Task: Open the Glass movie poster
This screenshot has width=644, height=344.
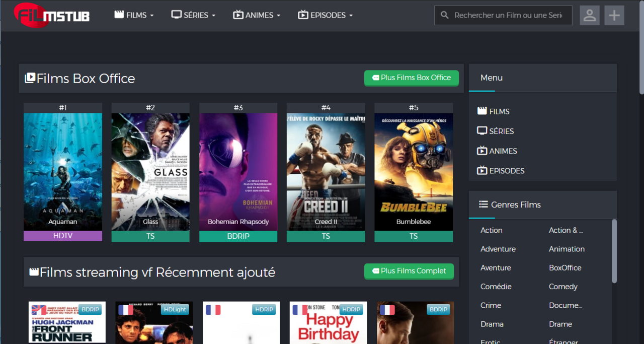Action: pyautogui.click(x=150, y=172)
